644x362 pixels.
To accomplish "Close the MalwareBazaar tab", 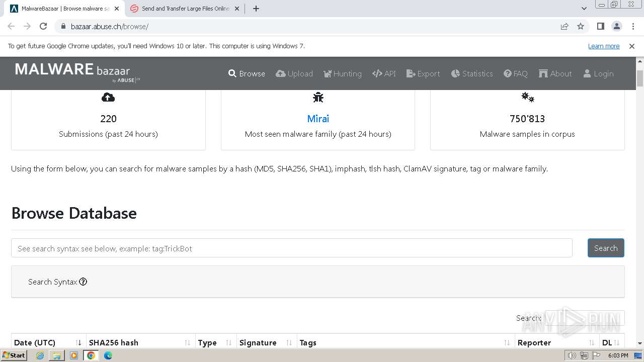I will (x=116, y=9).
